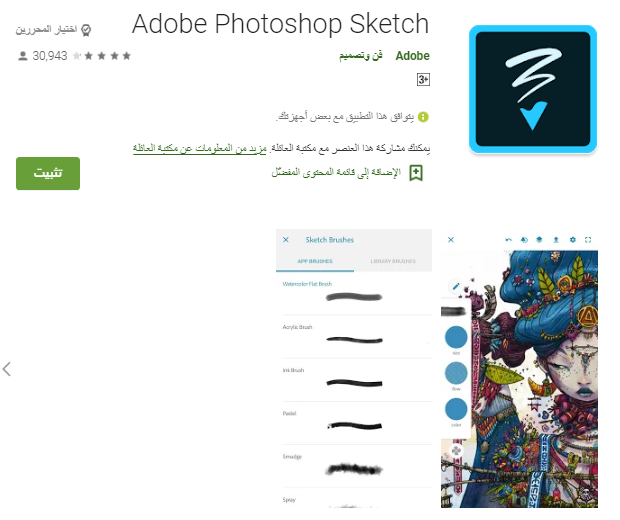Click the layers icon in drawing toolbar
620x520 pixels.
[x=539, y=240]
